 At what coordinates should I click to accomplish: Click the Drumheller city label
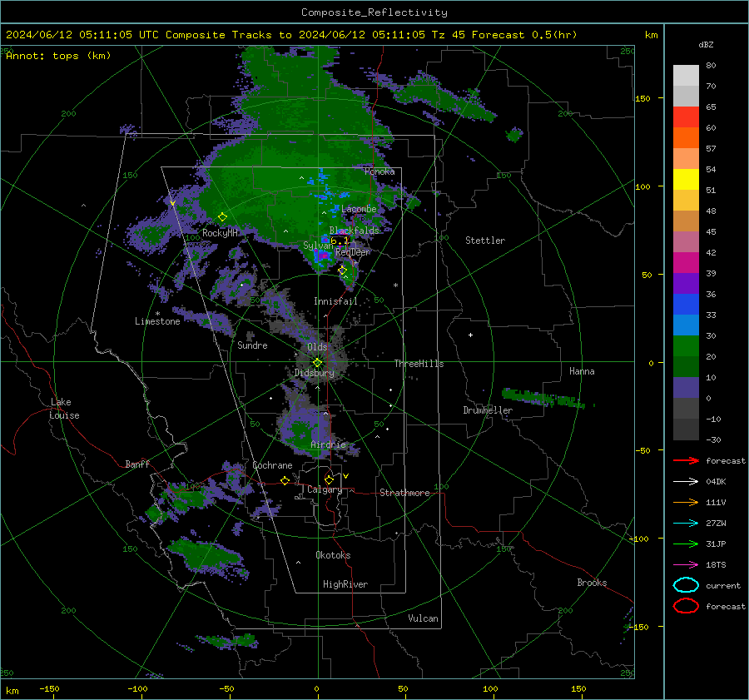click(487, 410)
